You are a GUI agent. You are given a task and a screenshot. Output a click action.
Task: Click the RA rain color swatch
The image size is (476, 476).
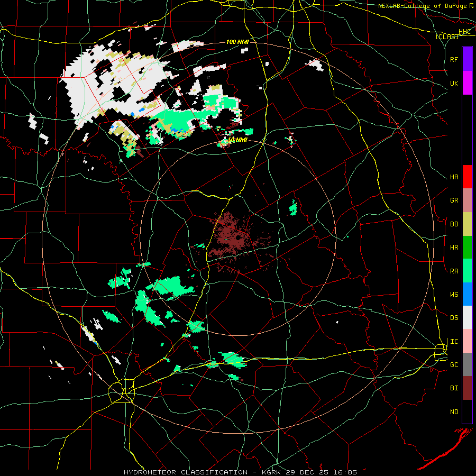pos(467,271)
